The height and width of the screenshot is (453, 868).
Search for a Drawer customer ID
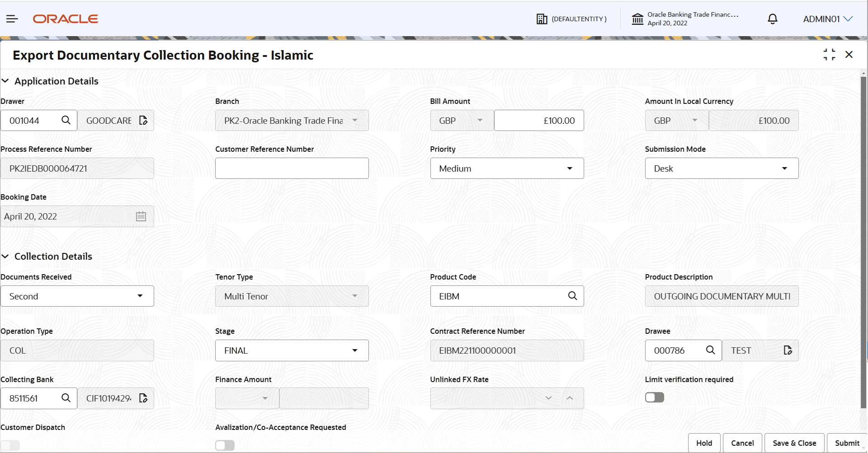click(x=66, y=120)
